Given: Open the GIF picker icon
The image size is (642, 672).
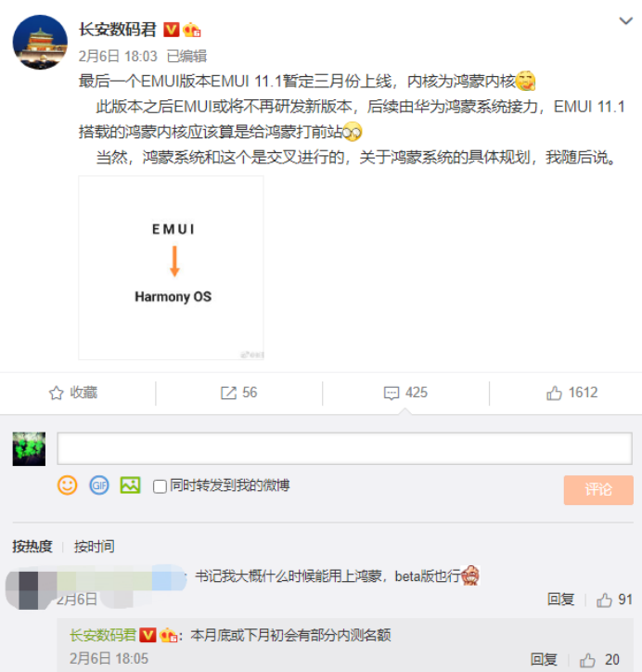Looking at the screenshot, I should point(99,485).
